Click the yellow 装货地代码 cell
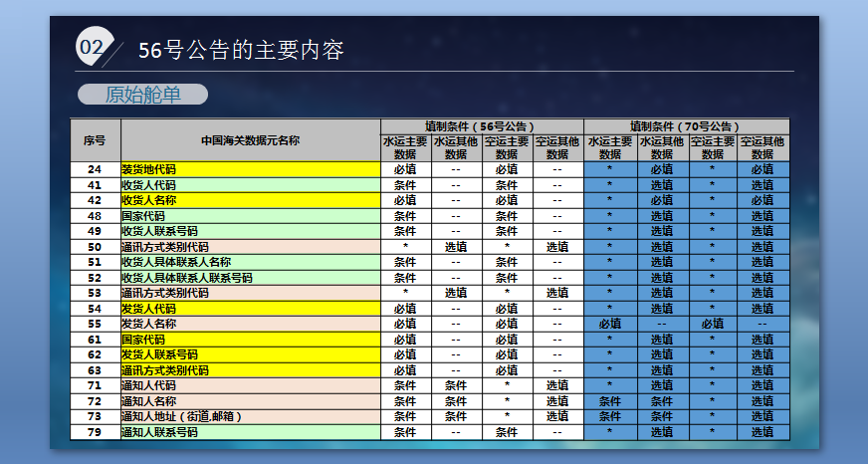 click(250, 169)
